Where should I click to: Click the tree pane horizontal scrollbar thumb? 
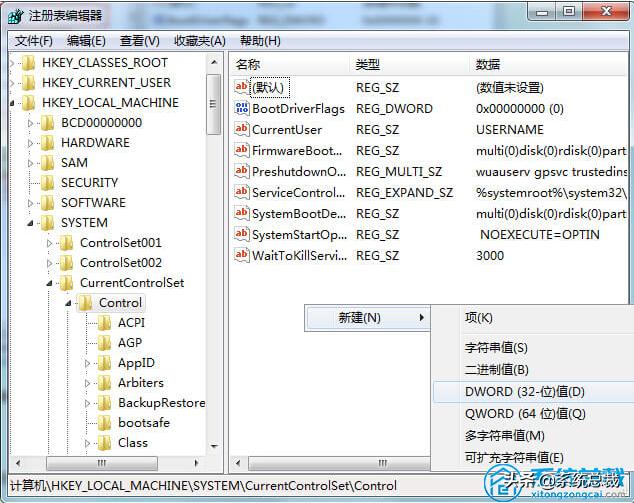(x=101, y=463)
